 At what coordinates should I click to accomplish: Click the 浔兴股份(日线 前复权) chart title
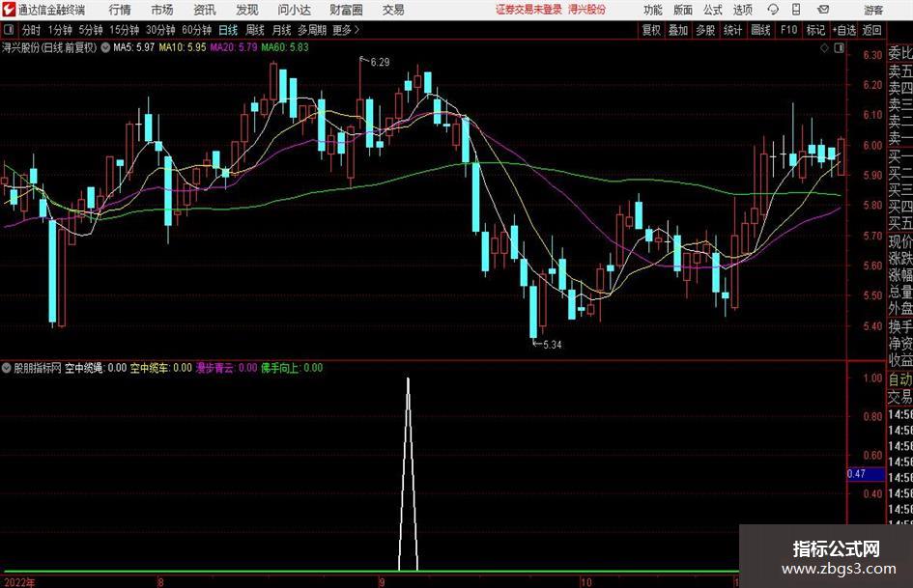click(49, 47)
